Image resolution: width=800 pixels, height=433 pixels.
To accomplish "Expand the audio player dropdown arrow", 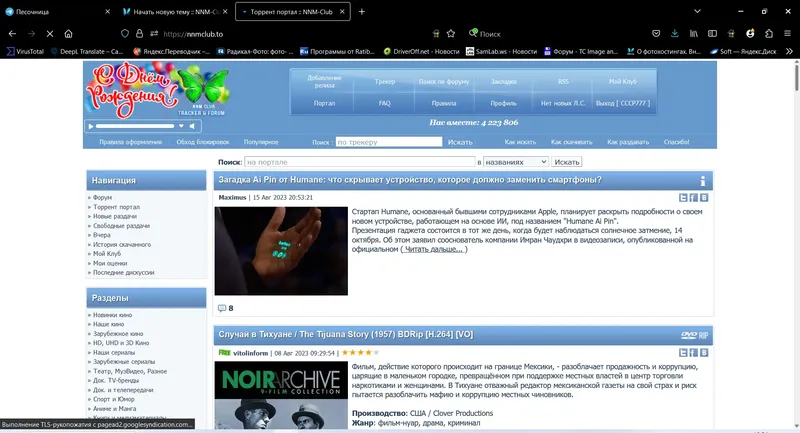I will pos(181,126).
